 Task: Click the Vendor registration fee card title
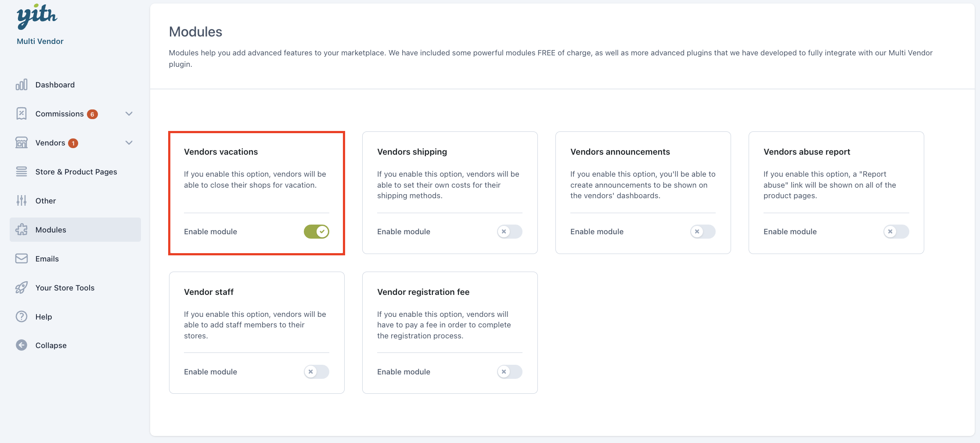click(423, 292)
